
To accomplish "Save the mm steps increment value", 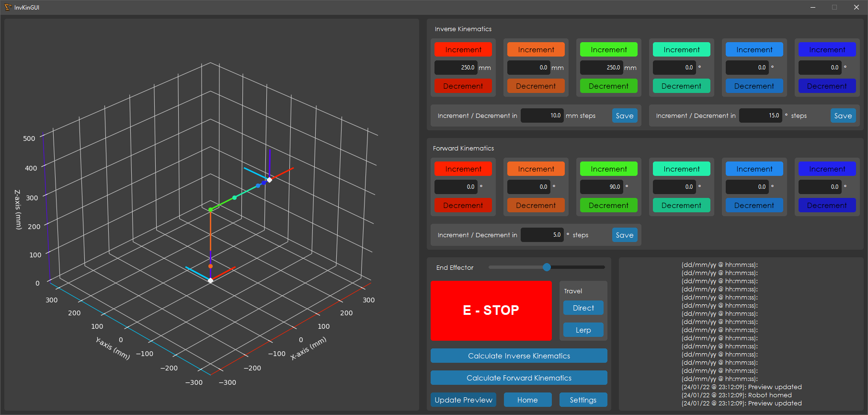I will coord(624,116).
